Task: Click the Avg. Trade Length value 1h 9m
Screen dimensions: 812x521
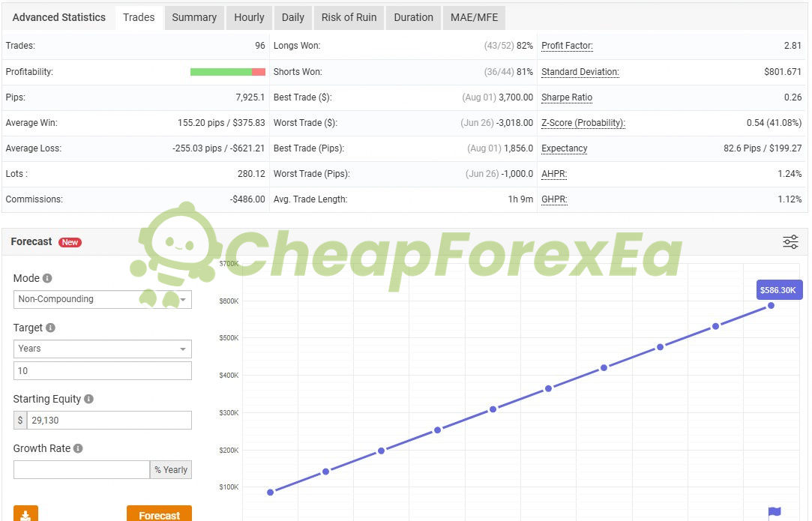Action: tap(520, 199)
